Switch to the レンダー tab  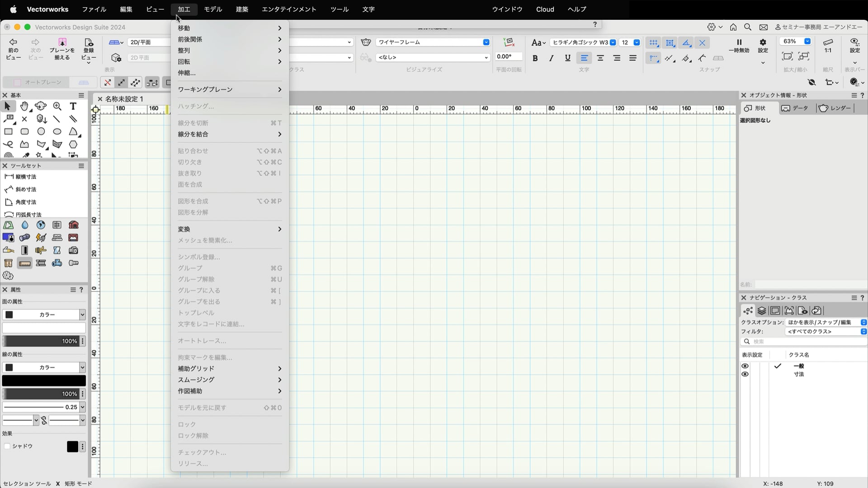coord(835,108)
